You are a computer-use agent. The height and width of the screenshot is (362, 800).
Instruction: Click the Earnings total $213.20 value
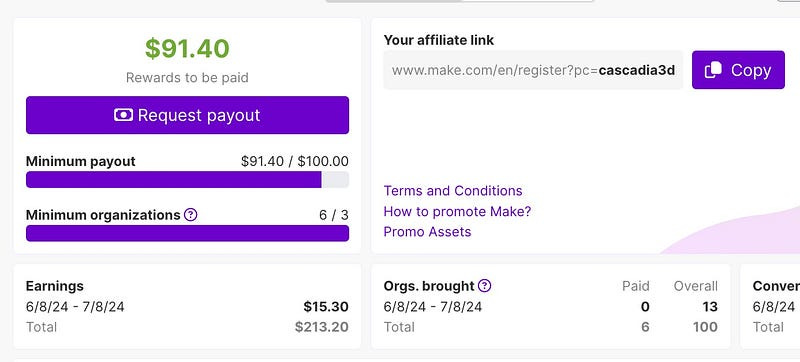click(x=322, y=327)
